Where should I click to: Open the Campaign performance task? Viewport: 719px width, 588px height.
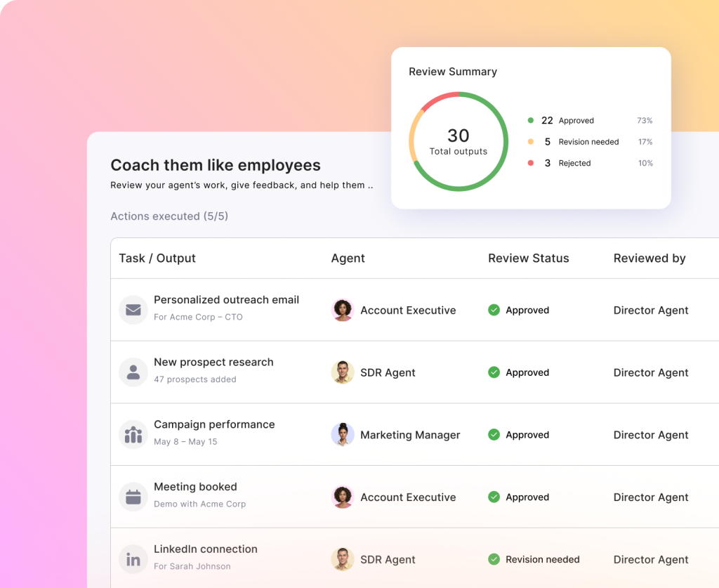[x=215, y=424]
